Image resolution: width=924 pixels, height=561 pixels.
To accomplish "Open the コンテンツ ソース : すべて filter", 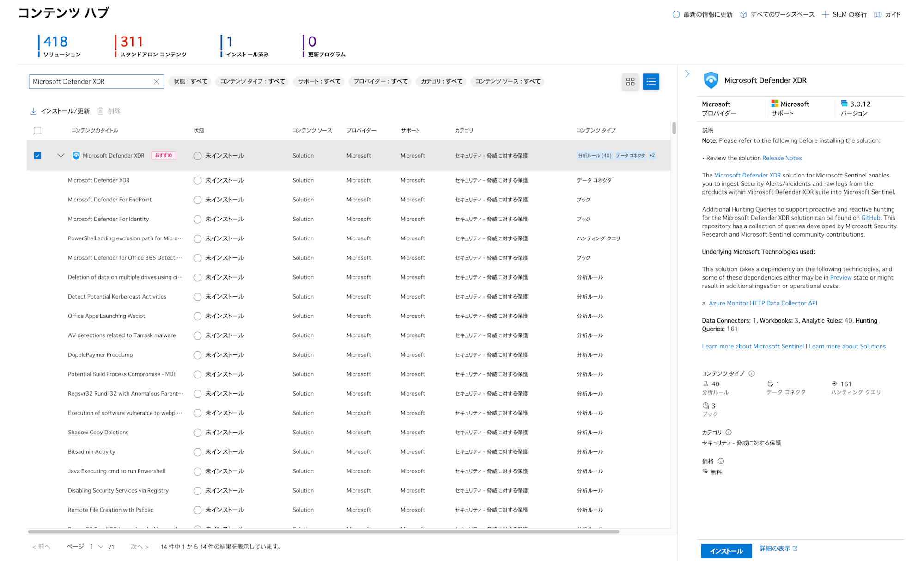I will click(x=508, y=82).
